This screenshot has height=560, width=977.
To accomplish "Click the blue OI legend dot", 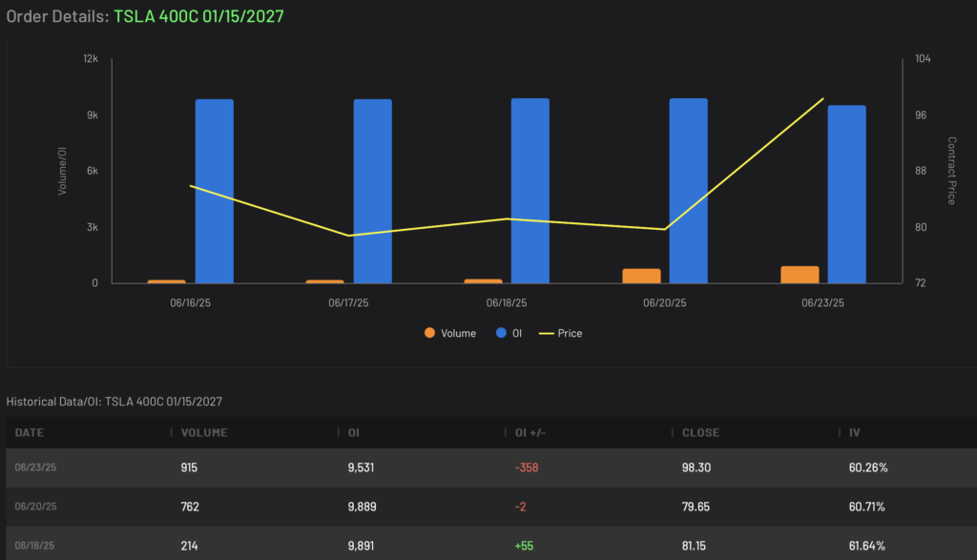I will coord(501,333).
